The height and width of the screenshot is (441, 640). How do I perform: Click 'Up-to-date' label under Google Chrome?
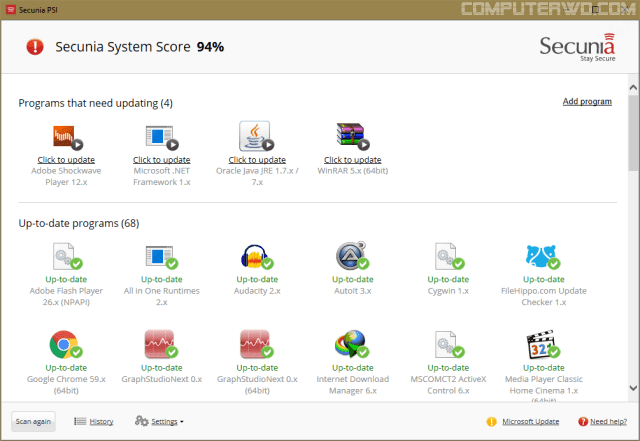point(66,368)
